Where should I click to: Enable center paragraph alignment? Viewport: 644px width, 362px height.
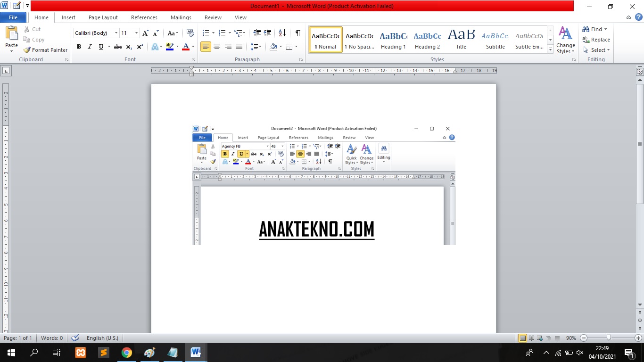click(x=217, y=47)
